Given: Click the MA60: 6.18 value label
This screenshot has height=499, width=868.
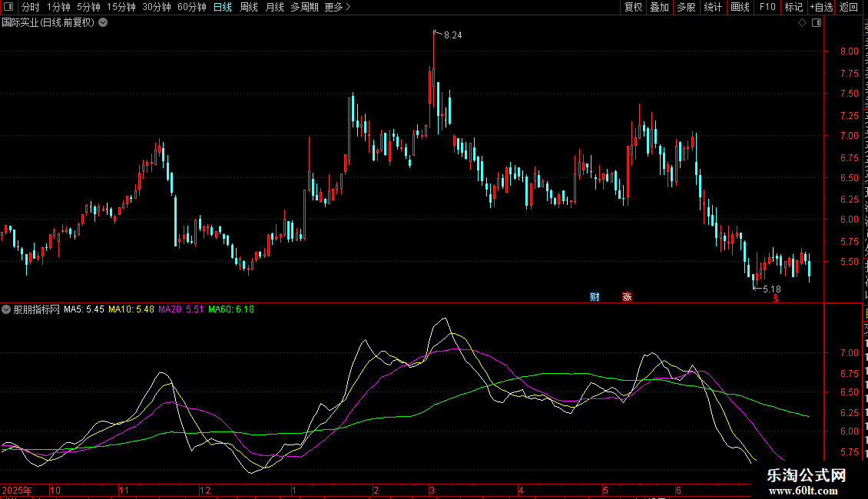Looking at the screenshot, I should point(231,309).
